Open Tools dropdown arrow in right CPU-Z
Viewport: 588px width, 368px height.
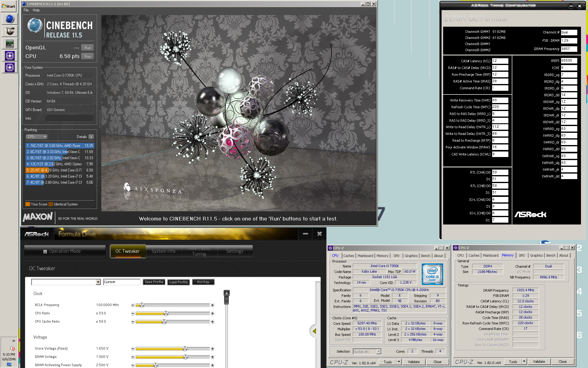click(524, 362)
